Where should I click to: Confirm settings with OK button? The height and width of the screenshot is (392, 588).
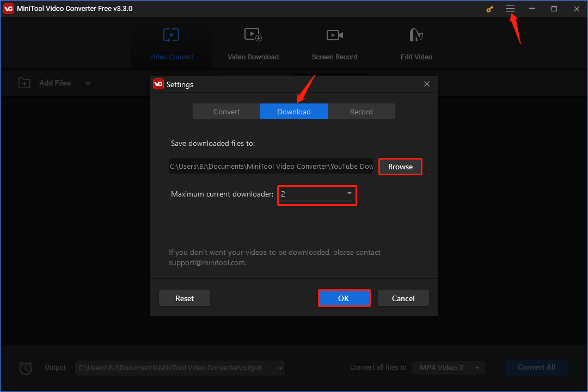344,298
